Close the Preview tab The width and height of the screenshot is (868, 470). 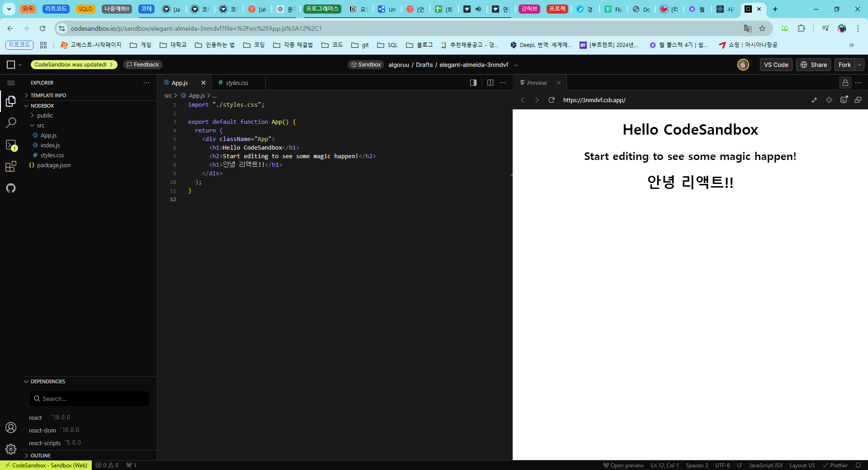pyautogui.click(x=559, y=83)
